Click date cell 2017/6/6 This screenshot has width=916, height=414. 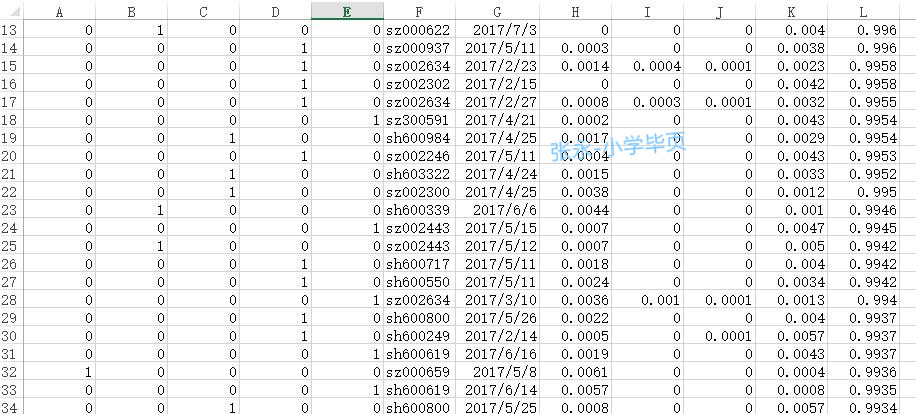point(497,210)
